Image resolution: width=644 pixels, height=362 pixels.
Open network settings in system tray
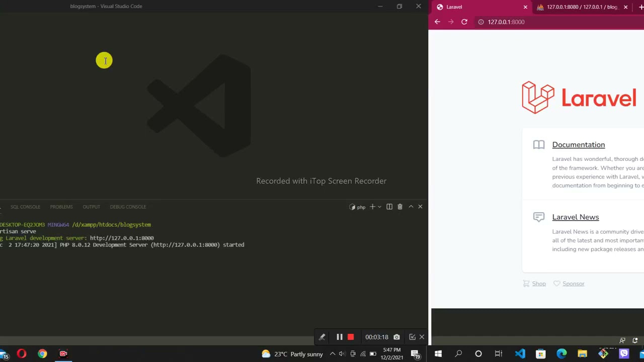(363, 354)
